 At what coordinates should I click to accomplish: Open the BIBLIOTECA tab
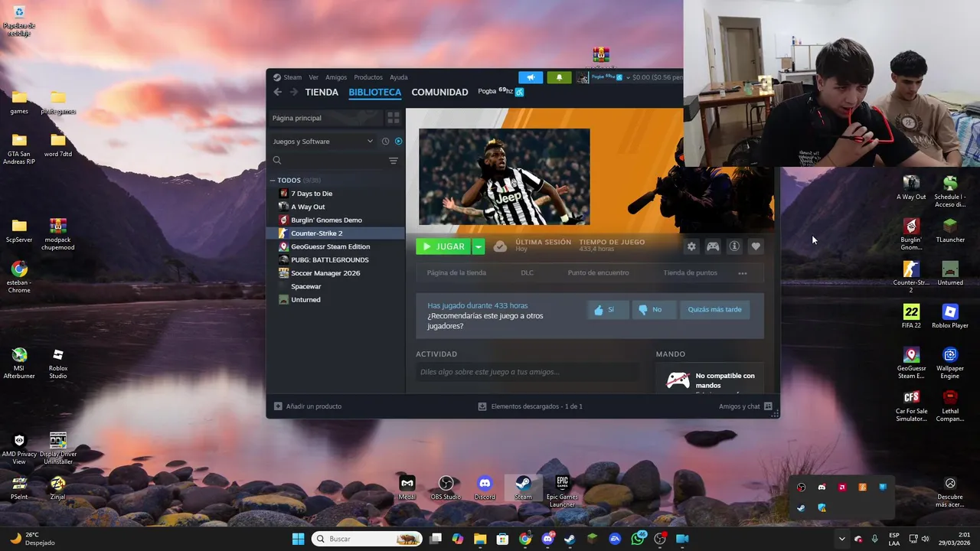point(374,92)
